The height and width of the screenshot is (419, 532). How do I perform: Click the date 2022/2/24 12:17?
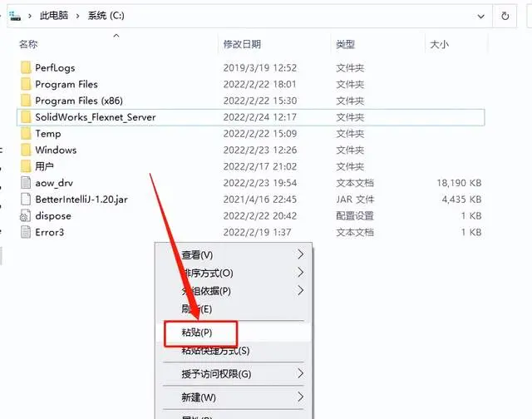pyautogui.click(x=260, y=117)
